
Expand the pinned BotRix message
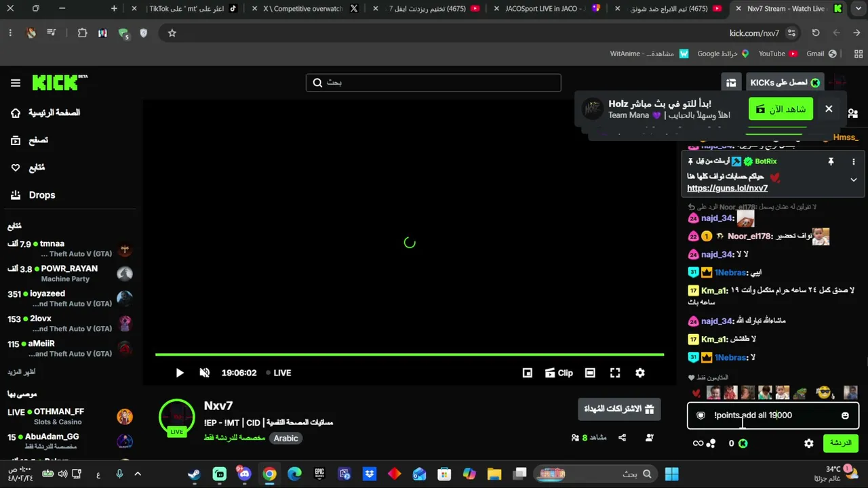tap(853, 180)
